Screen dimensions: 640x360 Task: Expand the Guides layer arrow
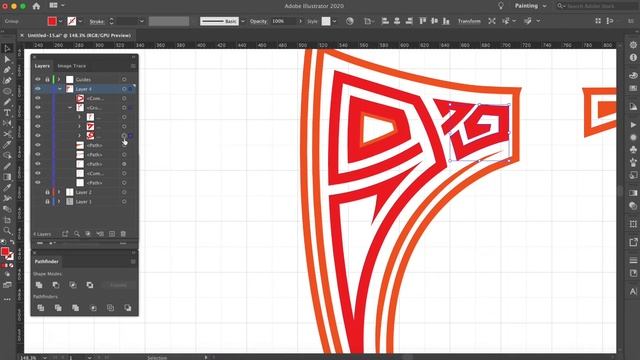[59, 79]
